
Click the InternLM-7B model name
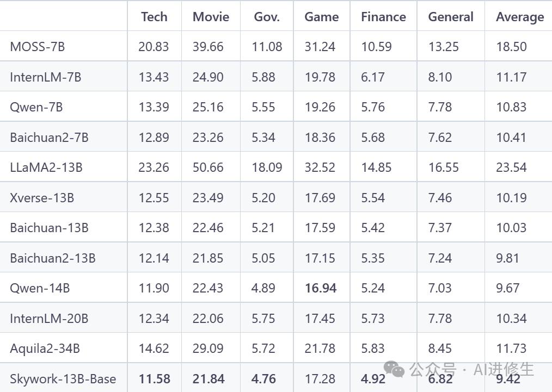tap(45, 77)
